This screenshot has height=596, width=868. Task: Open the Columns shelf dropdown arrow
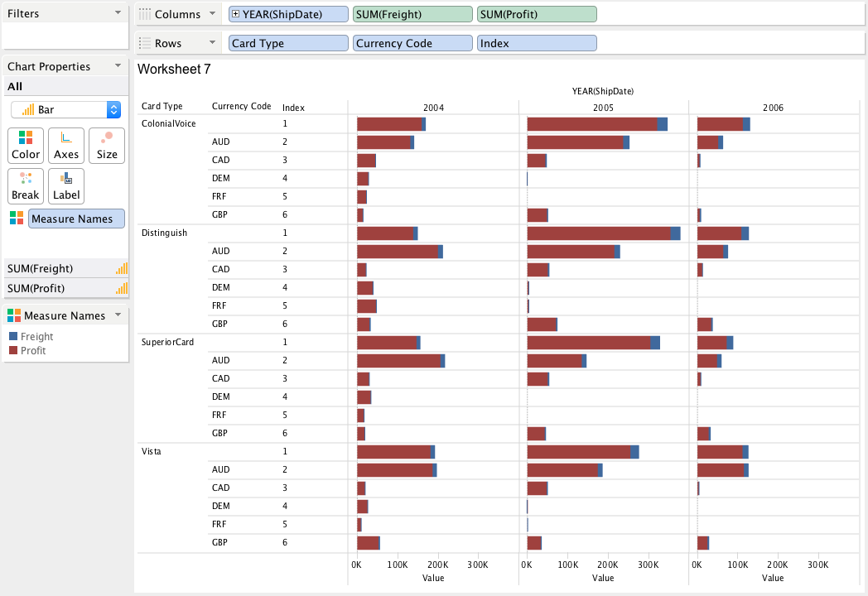(213, 14)
